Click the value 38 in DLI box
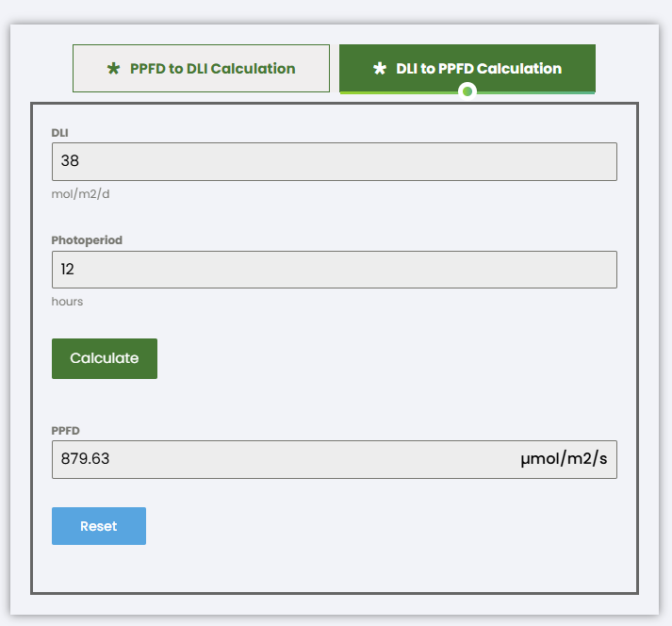The height and width of the screenshot is (626, 672). click(70, 161)
